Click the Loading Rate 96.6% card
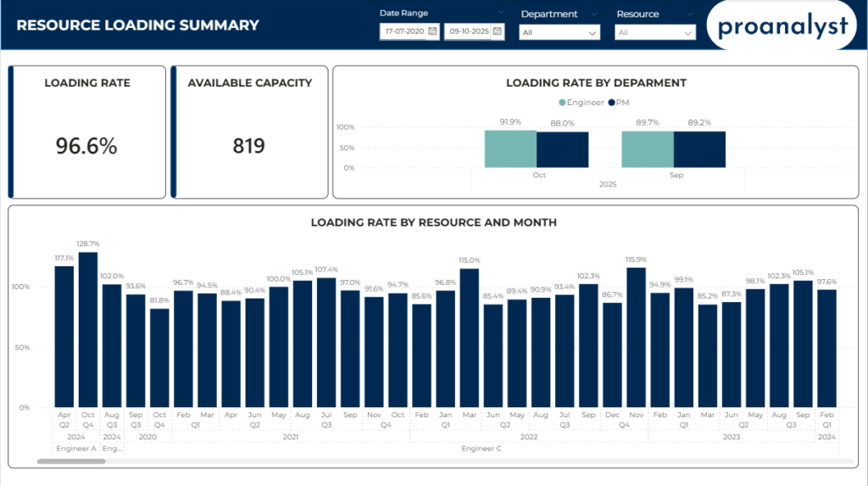 tap(87, 132)
